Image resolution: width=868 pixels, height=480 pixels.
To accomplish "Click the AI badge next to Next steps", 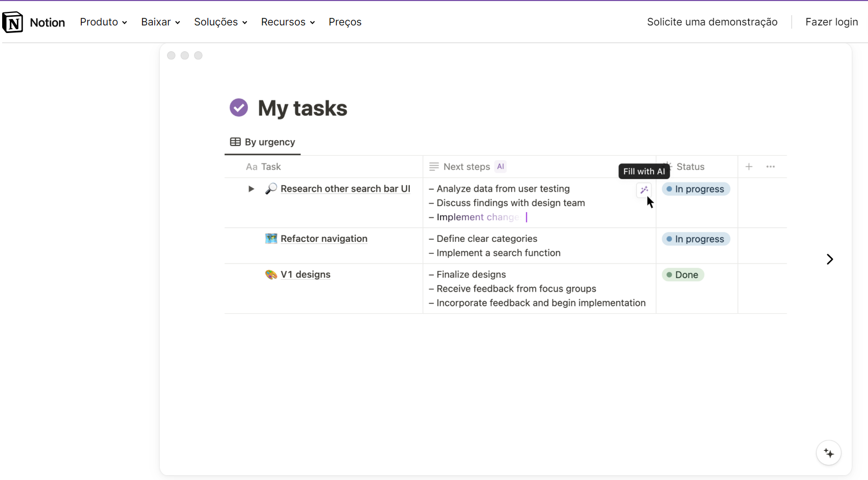I will click(500, 167).
